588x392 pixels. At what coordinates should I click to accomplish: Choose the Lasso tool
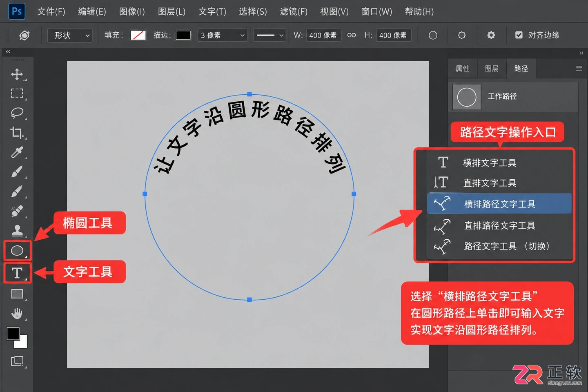click(x=17, y=113)
